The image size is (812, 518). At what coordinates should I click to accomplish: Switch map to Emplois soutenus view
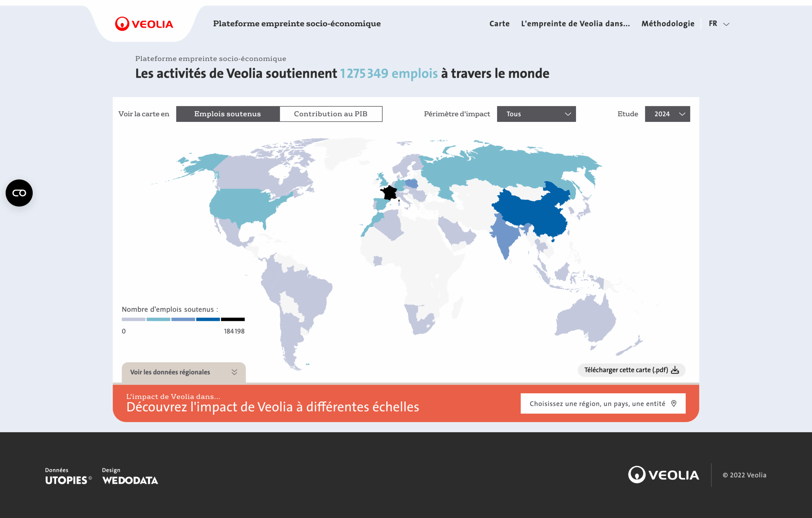pyautogui.click(x=228, y=114)
